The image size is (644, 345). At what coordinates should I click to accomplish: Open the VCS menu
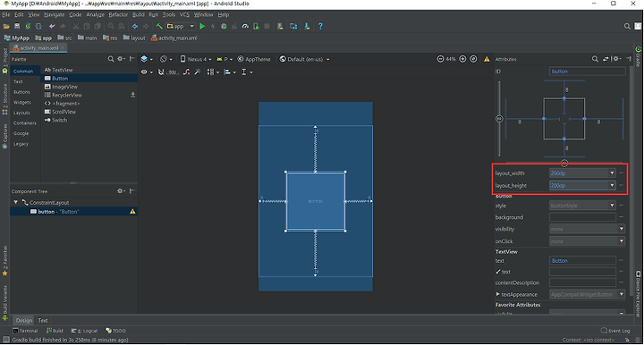[x=184, y=15]
